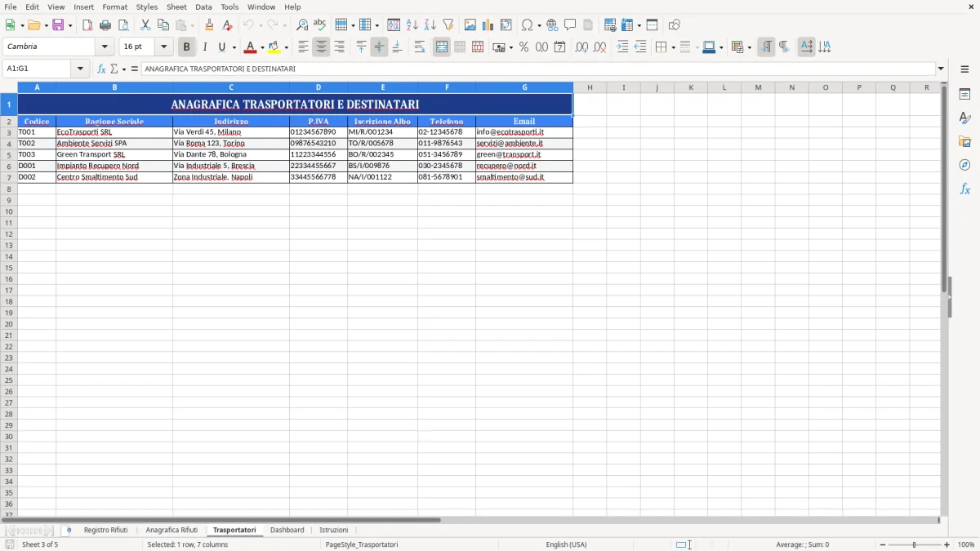Export directly as PDF

(87, 25)
